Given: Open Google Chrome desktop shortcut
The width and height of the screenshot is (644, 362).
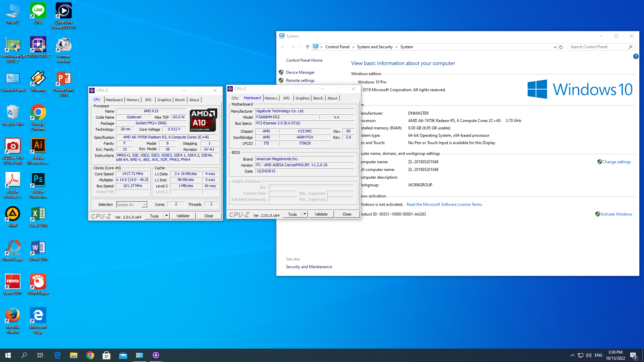Looking at the screenshot, I should tap(38, 117).
